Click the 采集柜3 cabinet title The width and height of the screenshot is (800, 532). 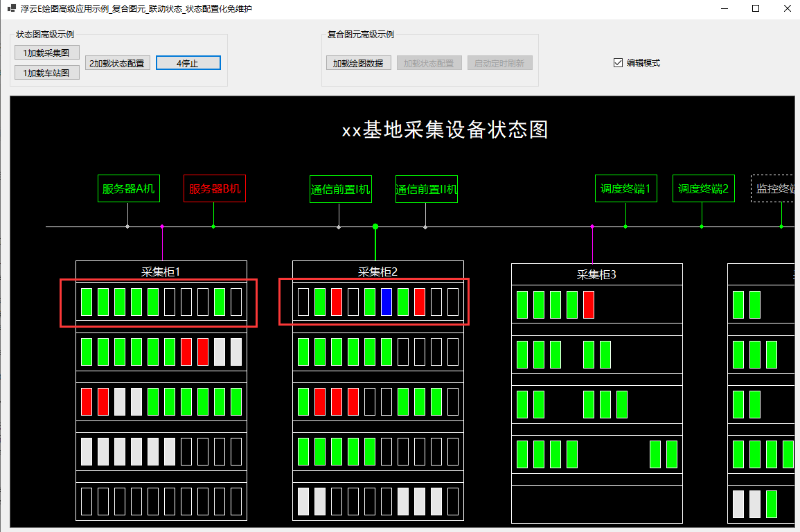tap(596, 274)
